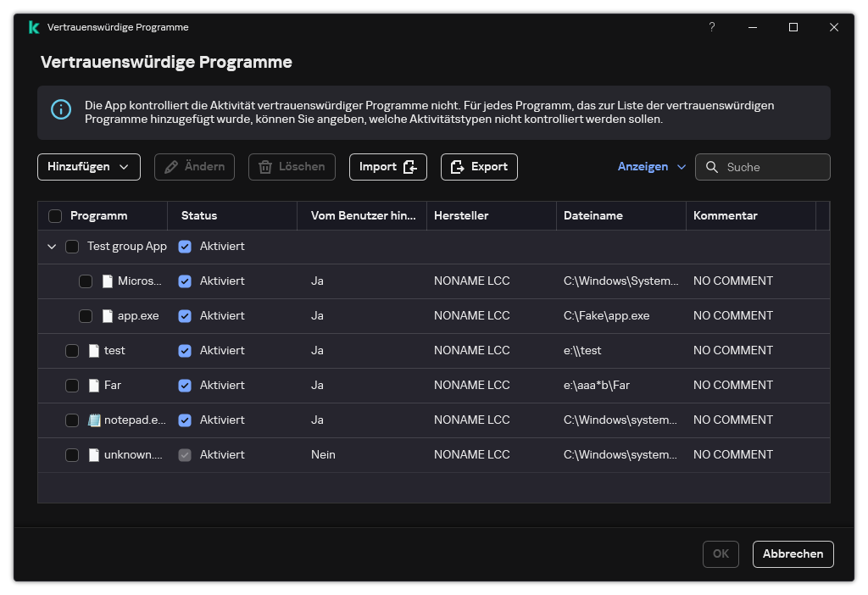
Task: Disable the Aktiviert status for app.exe
Action: coord(185,315)
